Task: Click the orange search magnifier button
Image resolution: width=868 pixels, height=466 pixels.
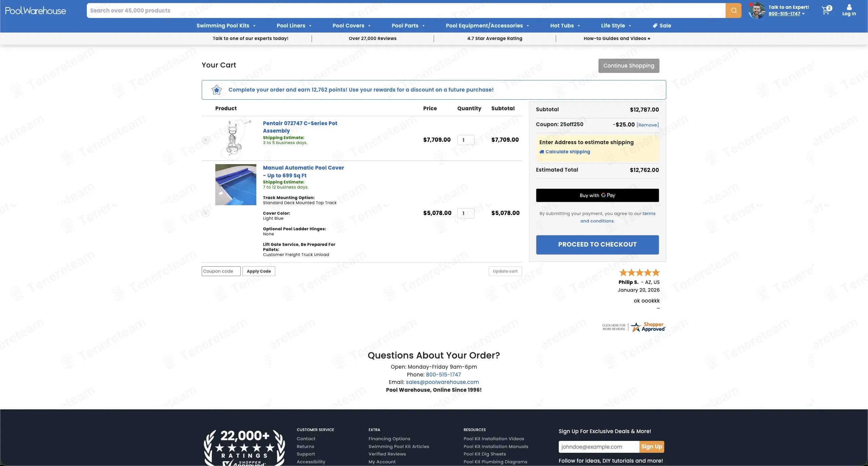Action: [x=733, y=11]
